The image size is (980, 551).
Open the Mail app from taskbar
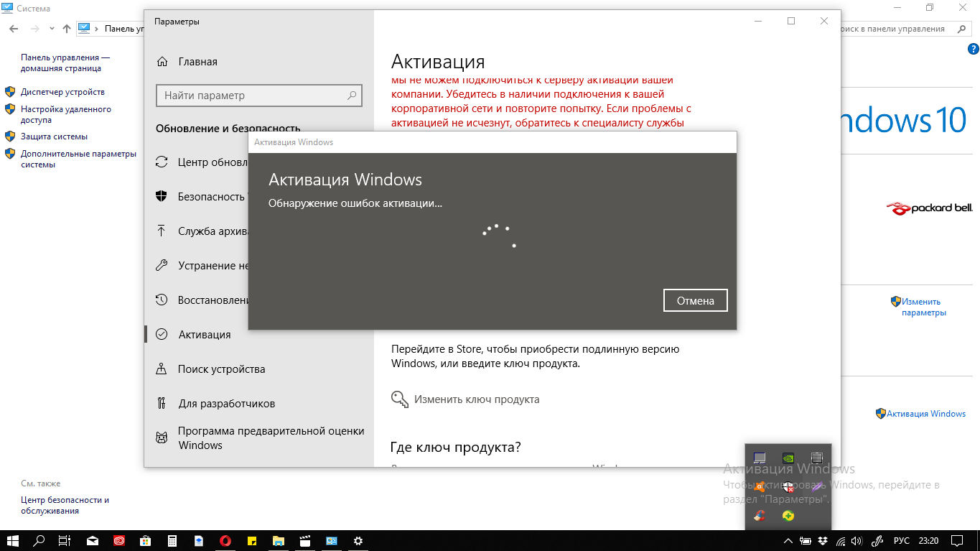point(93,540)
